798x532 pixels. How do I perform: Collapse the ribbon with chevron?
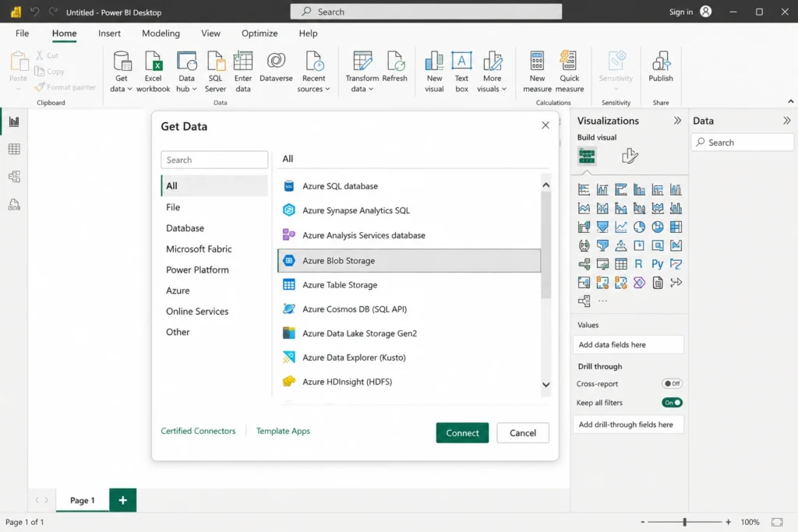(x=790, y=101)
